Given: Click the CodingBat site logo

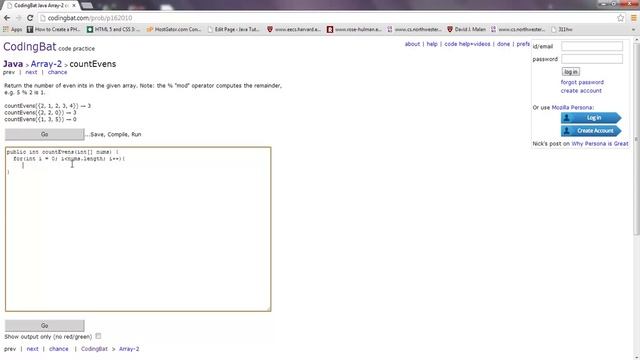Looking at the screenshot, I should pos(29,47).
